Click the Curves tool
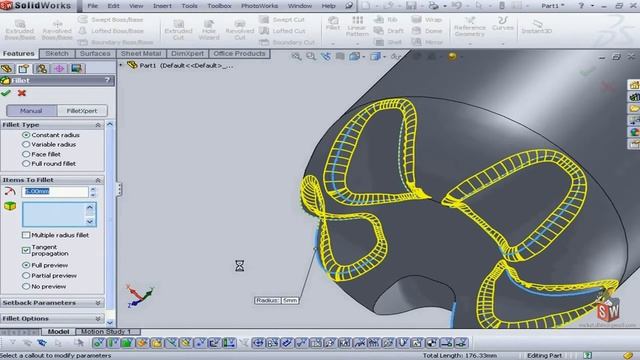Viewport: 640px width, 360px height. tap(502, 24)
